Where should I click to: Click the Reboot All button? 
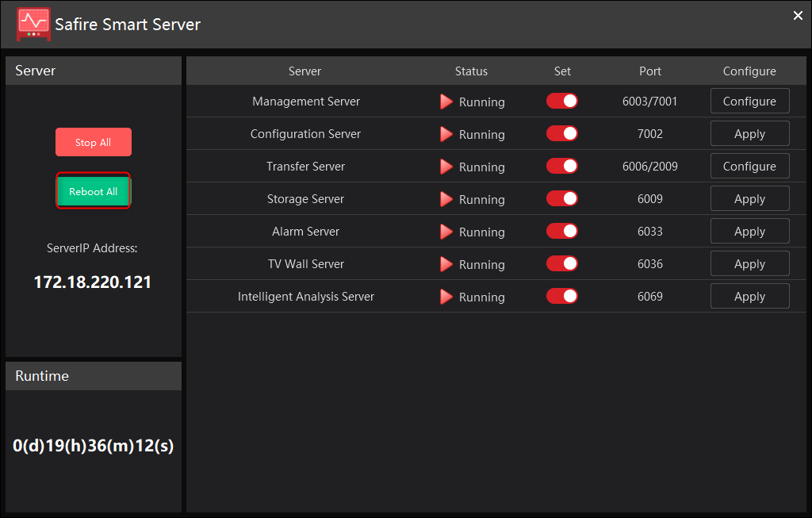coord(93,190)
